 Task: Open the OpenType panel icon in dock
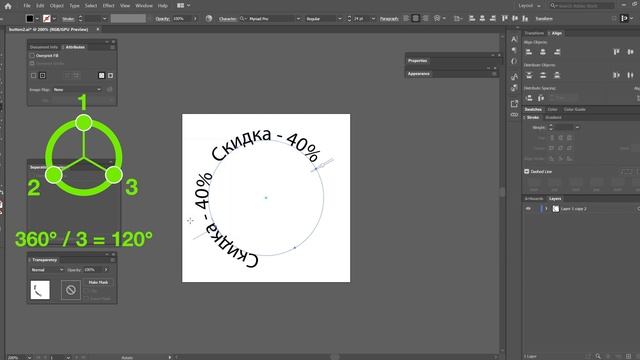pyautogui.click(x=514, y=61)
